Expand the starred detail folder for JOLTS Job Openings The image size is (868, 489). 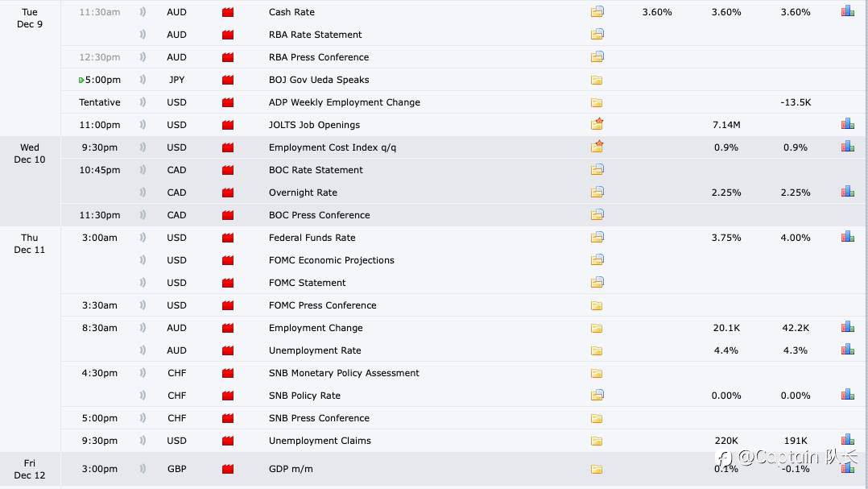(597, 125)
